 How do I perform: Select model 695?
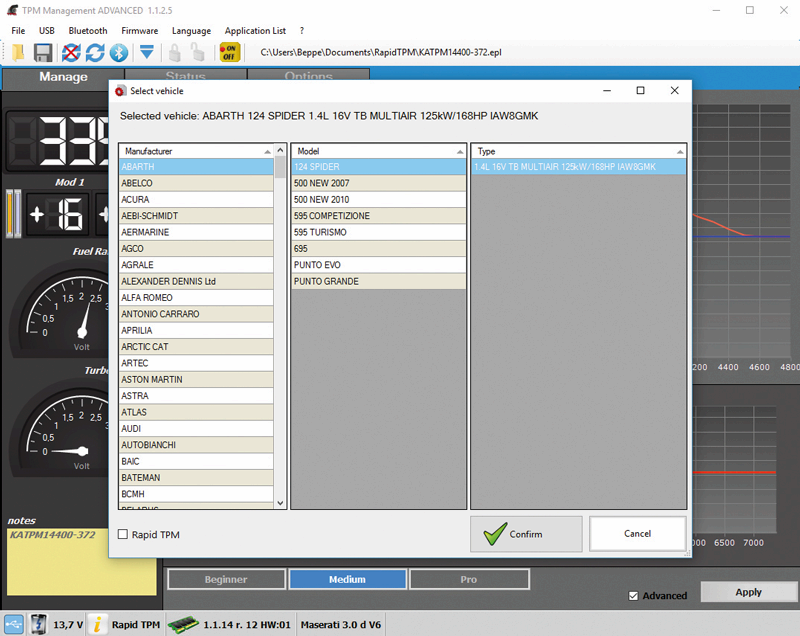[379, 248]
